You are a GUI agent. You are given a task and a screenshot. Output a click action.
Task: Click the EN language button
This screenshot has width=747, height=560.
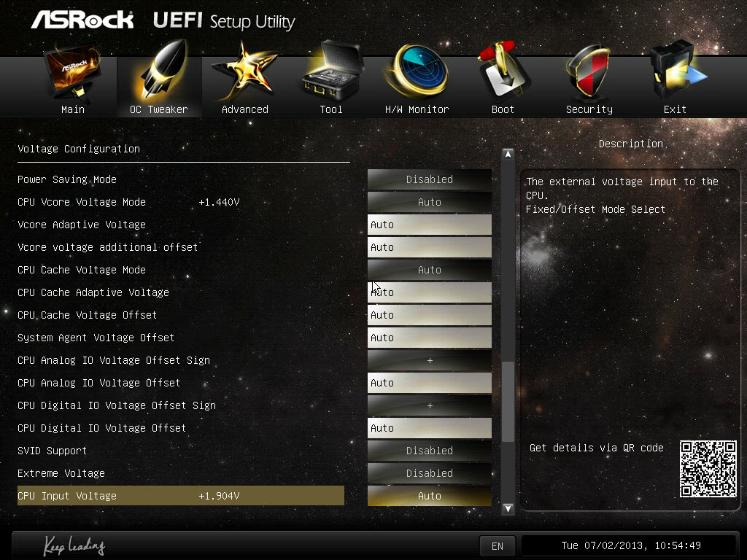[498, 546]
